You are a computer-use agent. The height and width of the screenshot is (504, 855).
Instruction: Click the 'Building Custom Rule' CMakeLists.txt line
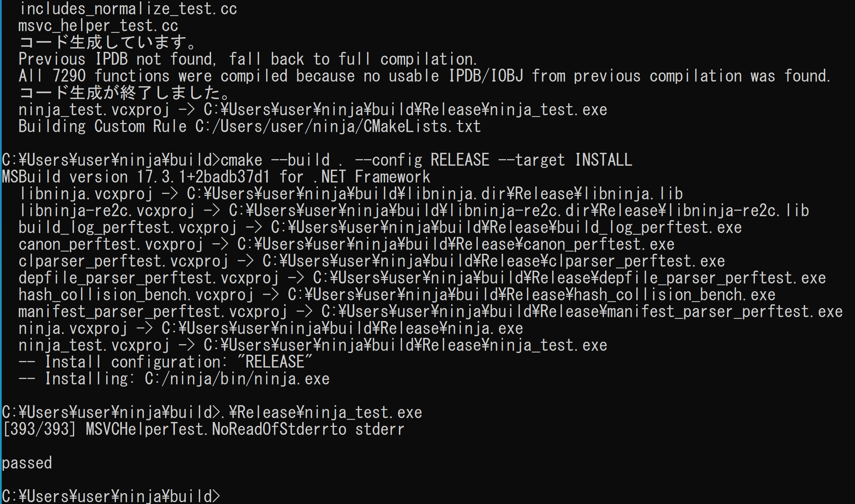click(250, 127)
